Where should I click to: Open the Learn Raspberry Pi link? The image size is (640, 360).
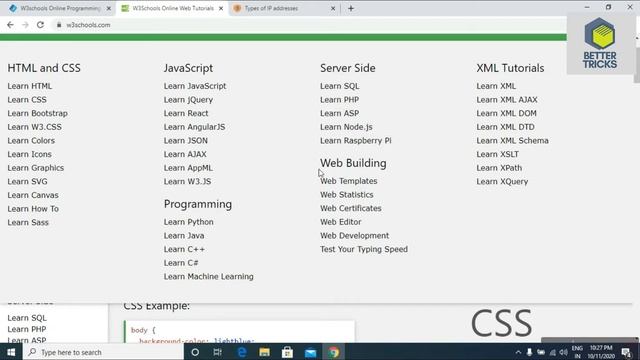pos(356,140)
